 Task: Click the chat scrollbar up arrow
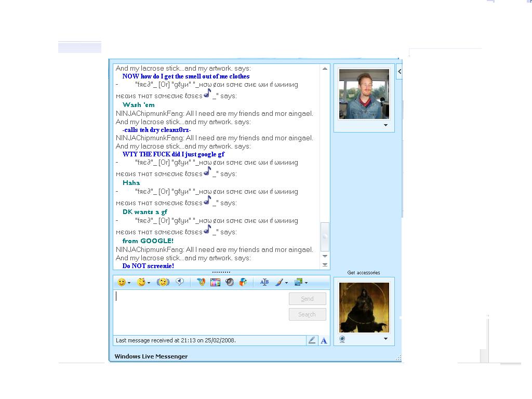(325, 69)
